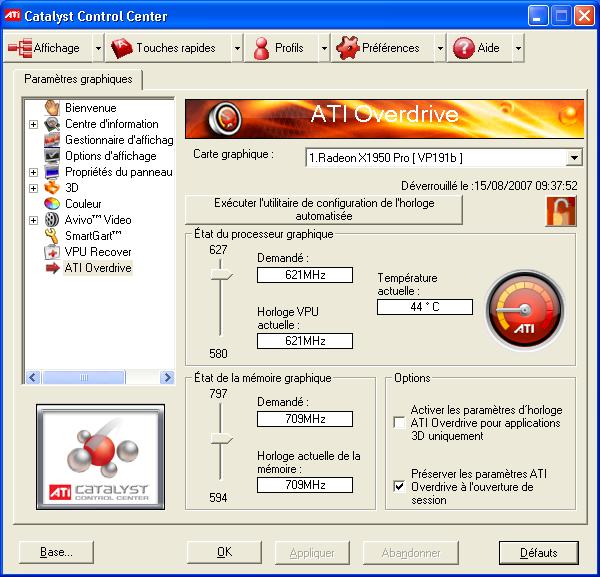Click the Gestionnaire d'affichage icon

coord(52,140)
